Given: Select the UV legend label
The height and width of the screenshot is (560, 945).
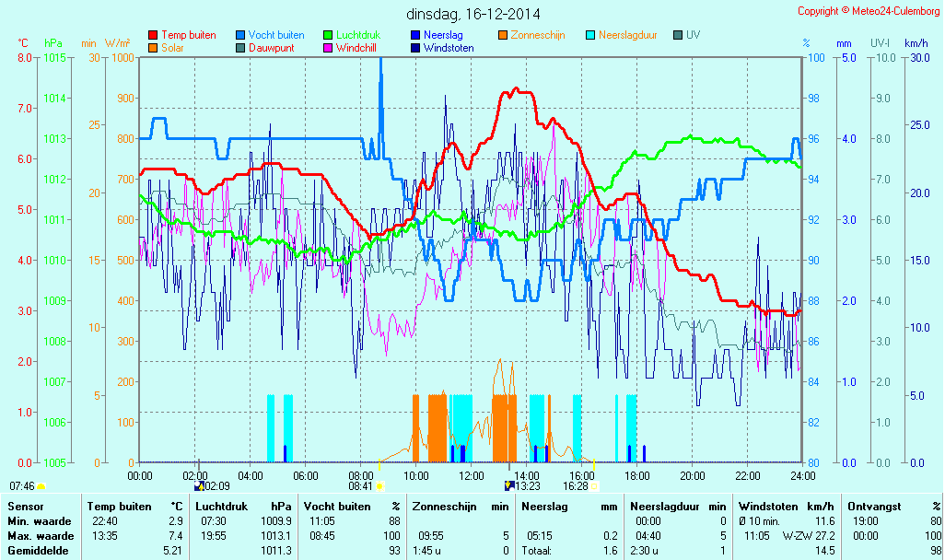Looking at the screenshot, I should (x=693, y=35).
